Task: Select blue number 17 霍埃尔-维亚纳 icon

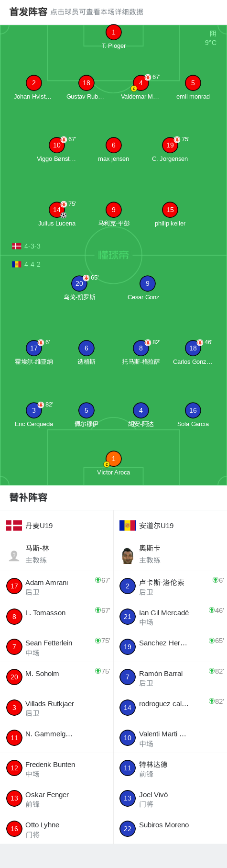Action: [34, 348]
